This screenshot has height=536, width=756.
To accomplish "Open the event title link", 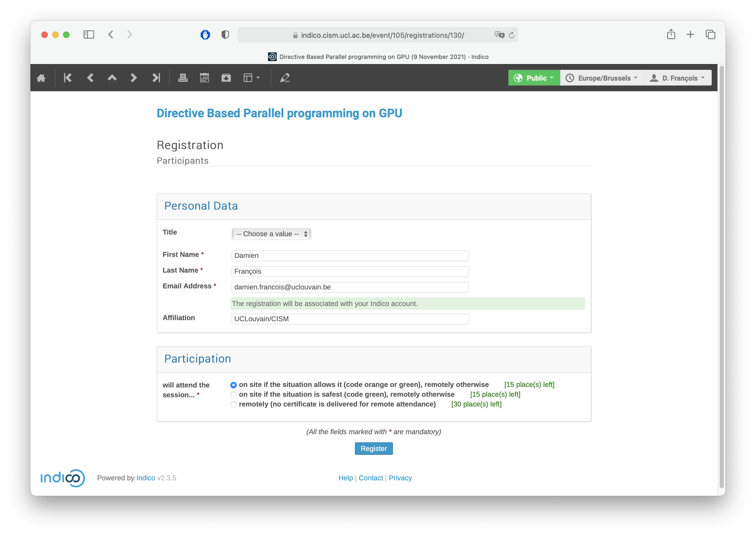I will (x=279, y=113).
